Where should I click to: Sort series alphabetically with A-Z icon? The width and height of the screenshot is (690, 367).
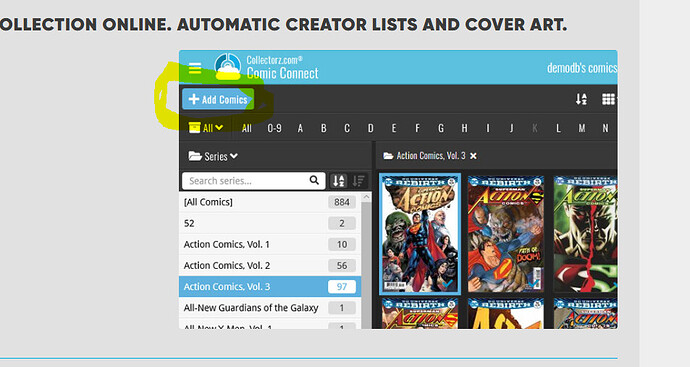pyautogui.click(x=339, y=180)
